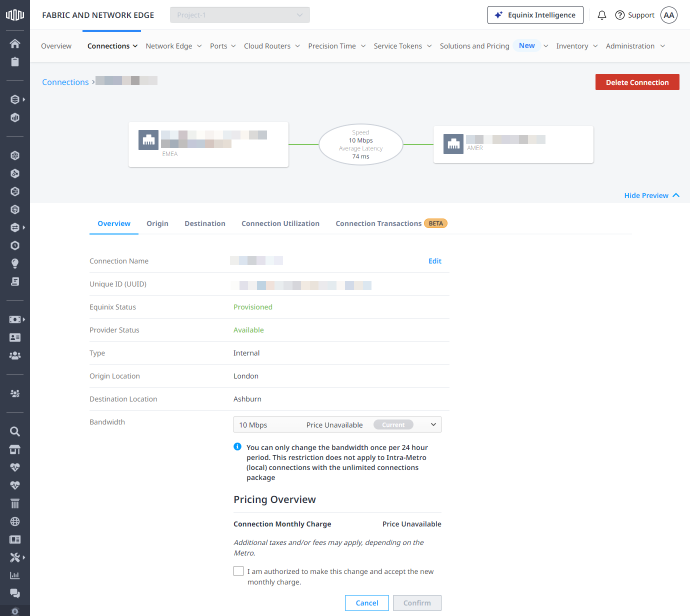Open the ID card icon in sidebar
The height and width of the screenshot is (616, 690).
(15, 337)
